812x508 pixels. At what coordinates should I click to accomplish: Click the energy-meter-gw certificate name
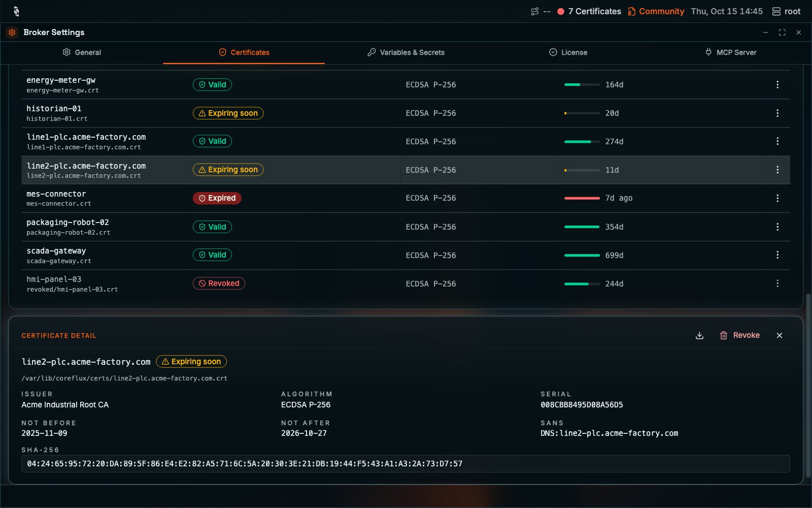[61, 80]
